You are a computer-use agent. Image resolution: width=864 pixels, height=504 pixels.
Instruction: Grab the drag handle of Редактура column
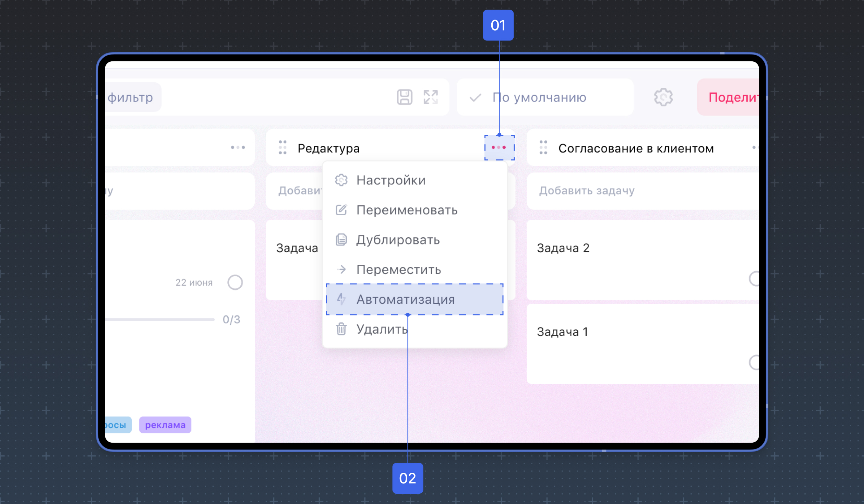283,147
